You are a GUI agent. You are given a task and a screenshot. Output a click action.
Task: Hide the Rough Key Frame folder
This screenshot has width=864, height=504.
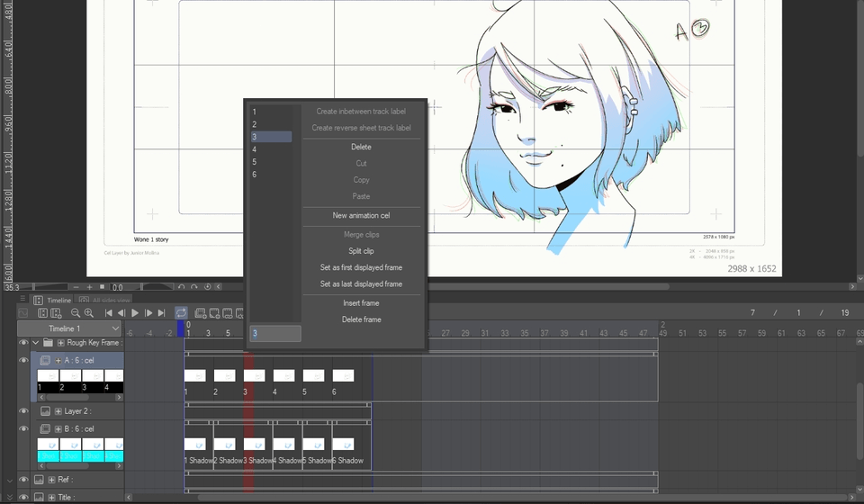click(x=23, y=343)
